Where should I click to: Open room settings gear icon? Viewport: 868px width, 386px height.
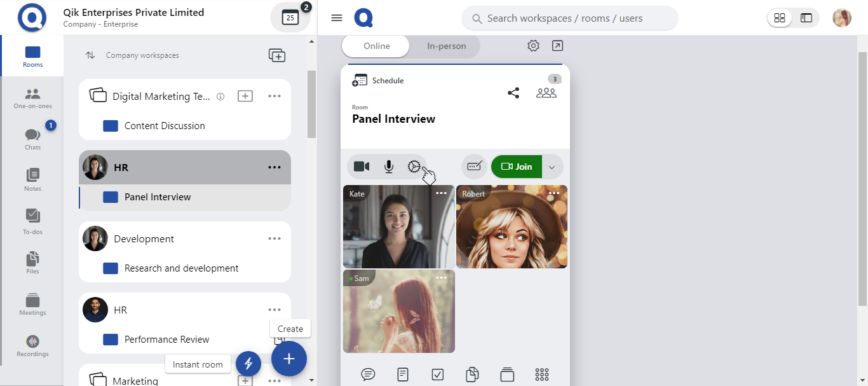click(x=533, y=46)
